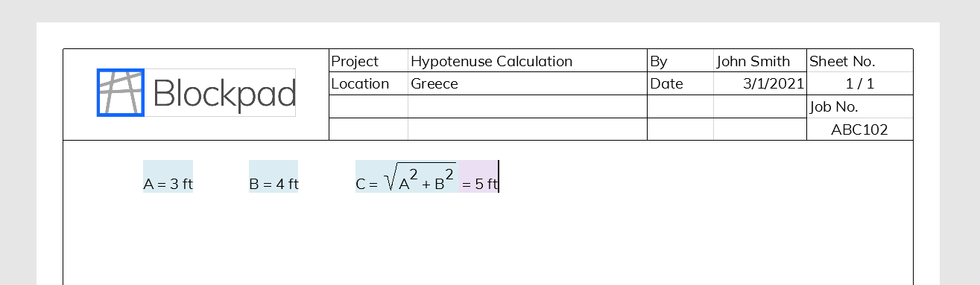Edit the 3/1/2021 date field
The height and width of the screenshot is (285, 980).
(x=760, y=83)
